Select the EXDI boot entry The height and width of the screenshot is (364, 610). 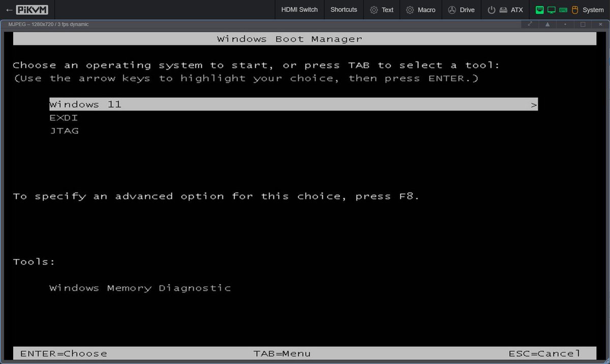click(64, 118)
